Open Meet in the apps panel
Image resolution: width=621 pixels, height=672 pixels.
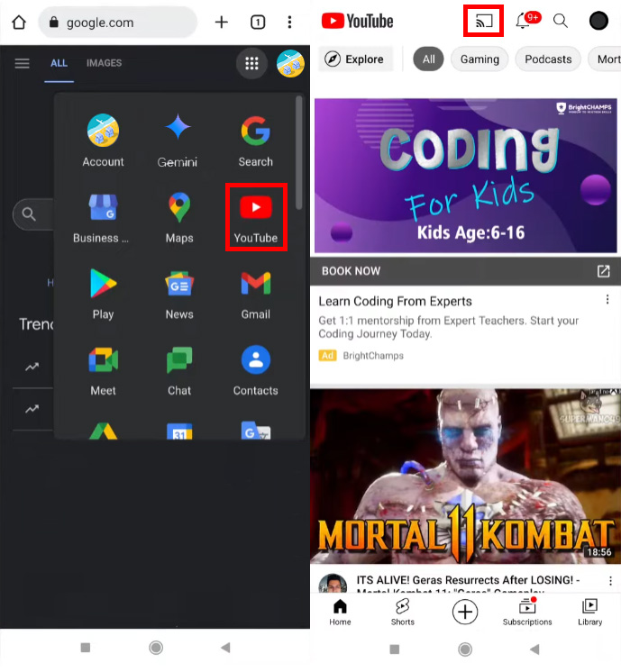[103, 371]
